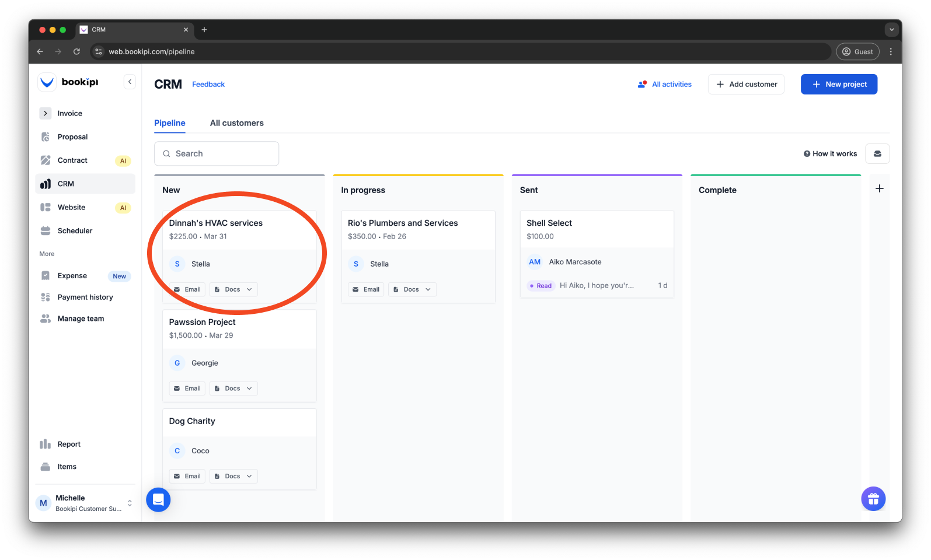This screenshot has height=560, width=931.
Task: Click the site info icon in address bar
Action: click(x=99, y=51)
